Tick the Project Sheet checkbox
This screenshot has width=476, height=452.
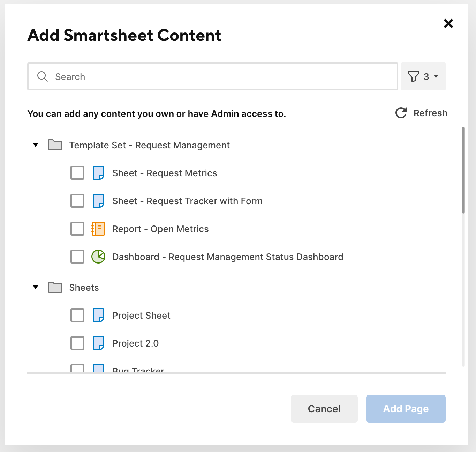coord(77,315)
